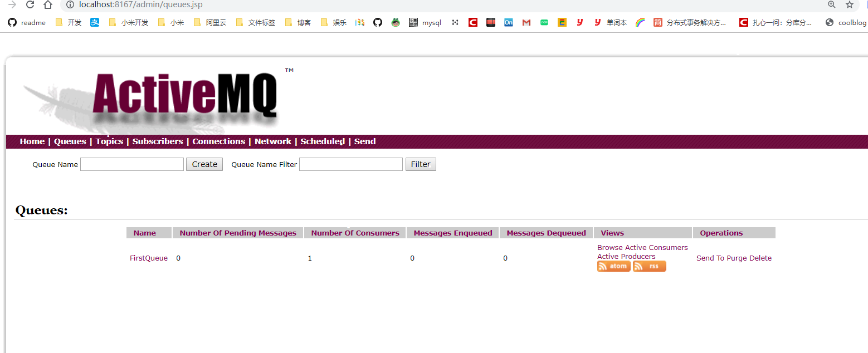Click the Active Consumers link
Viewport: 868px width, 353px height.
tap(656, 248)
